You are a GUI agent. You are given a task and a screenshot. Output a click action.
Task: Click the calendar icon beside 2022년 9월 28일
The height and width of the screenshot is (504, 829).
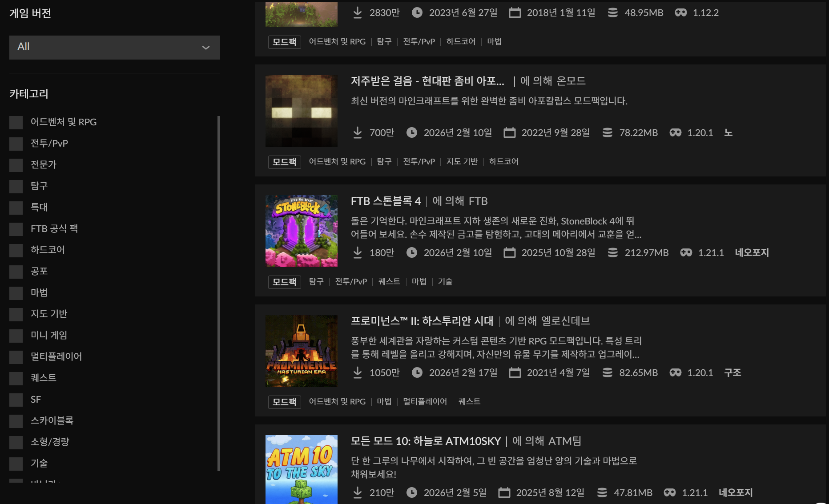[510, 133]
